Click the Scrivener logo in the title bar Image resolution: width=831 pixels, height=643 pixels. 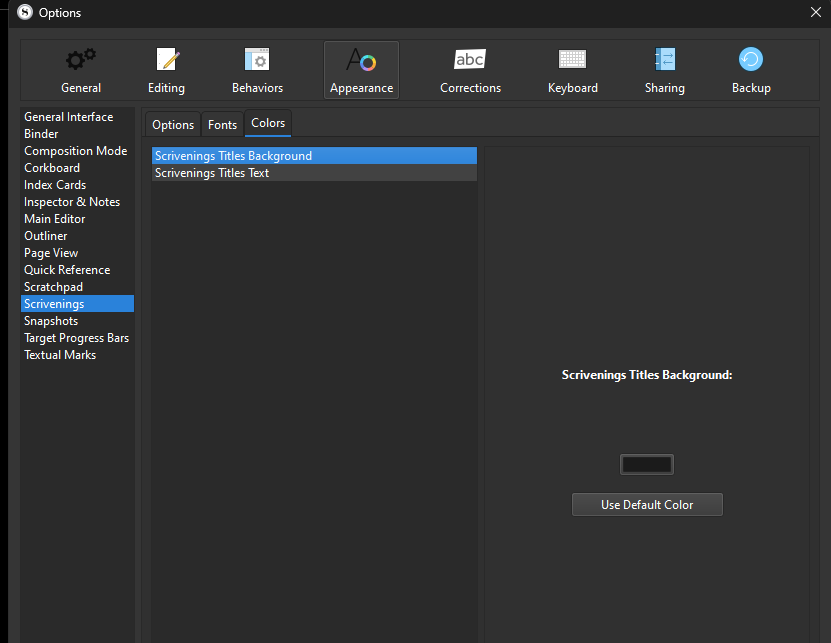25,12
